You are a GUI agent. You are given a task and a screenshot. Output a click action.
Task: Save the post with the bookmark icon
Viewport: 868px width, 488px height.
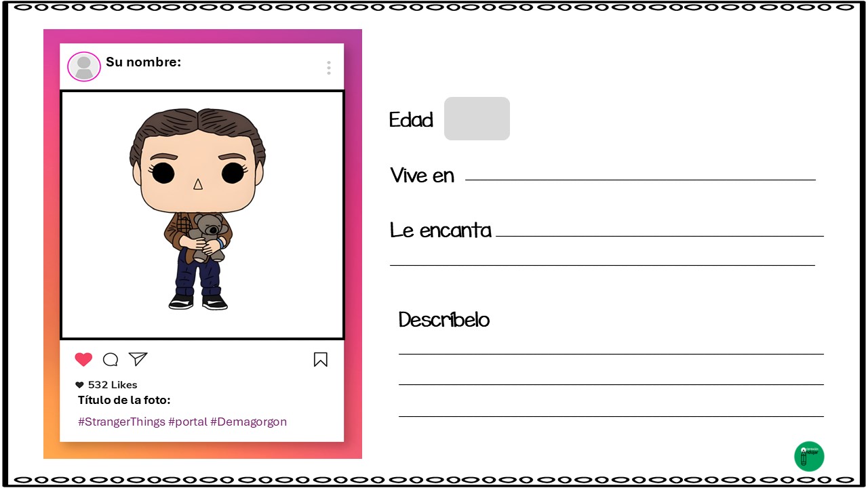click(321, 360)
